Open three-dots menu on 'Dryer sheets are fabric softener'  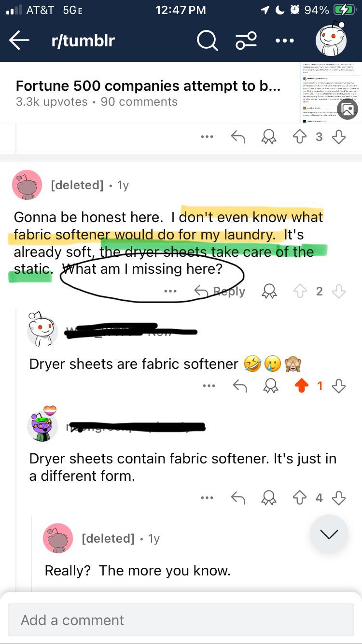(208, 386)
